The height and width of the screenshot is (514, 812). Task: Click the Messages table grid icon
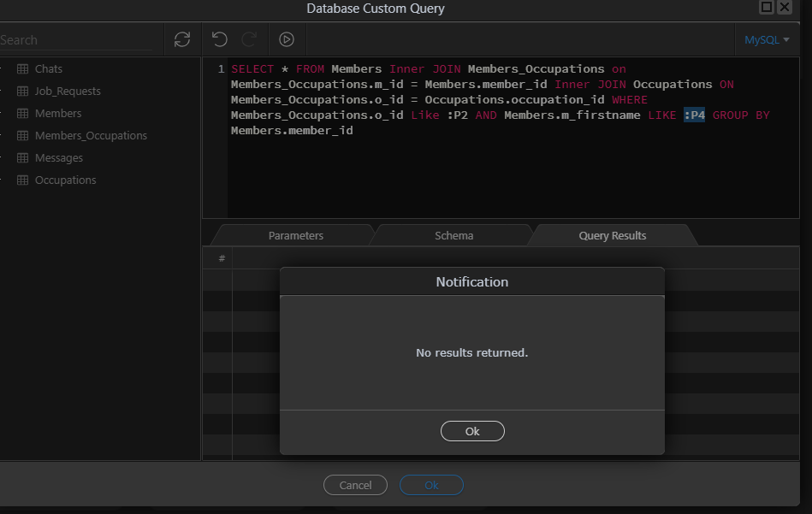pyautogui.click(x=23, y=158)
